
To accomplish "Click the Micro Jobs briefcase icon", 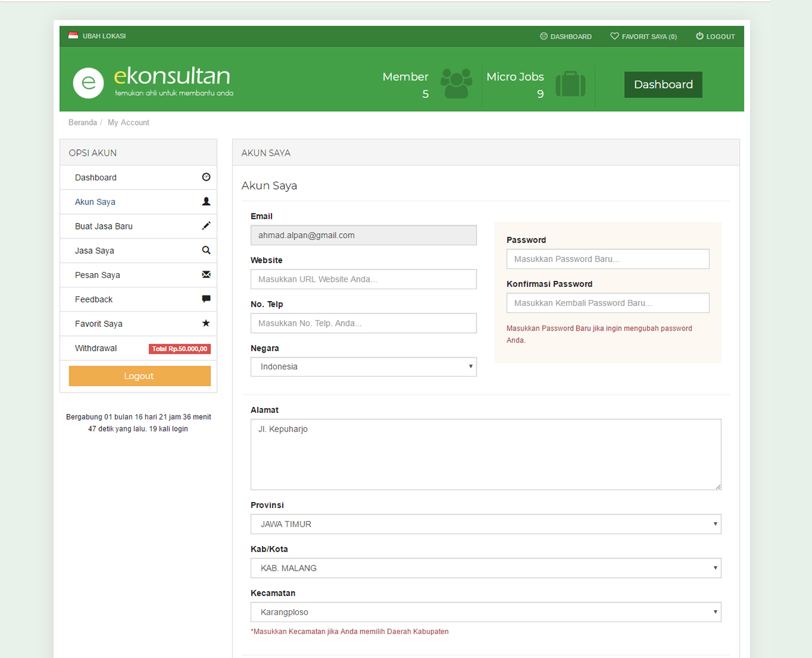I will pos(570,84).
